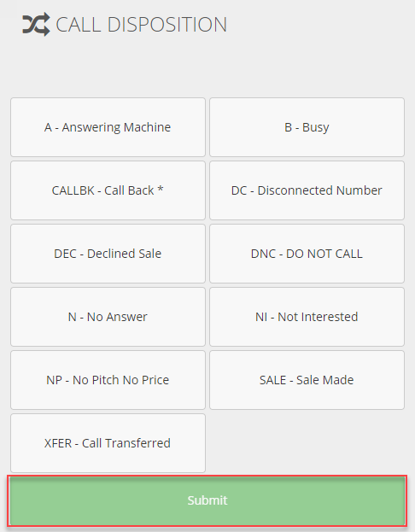Choose NP - No Pitch No Price

click(108, 380)
